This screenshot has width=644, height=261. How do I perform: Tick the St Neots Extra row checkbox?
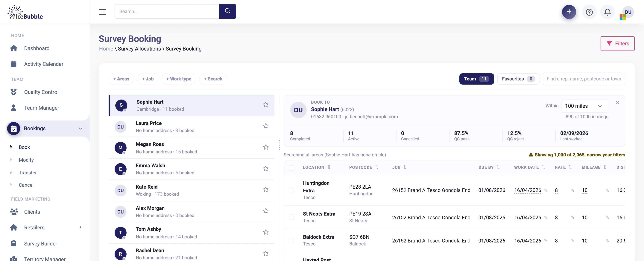(x=291, y=217)
